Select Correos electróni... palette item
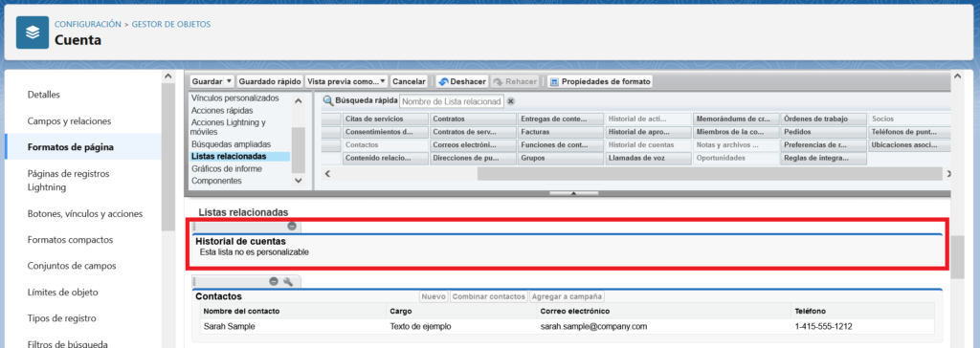The height and width of the screenshot is (348, 980). pyautogui.click(x=473, y=145)
